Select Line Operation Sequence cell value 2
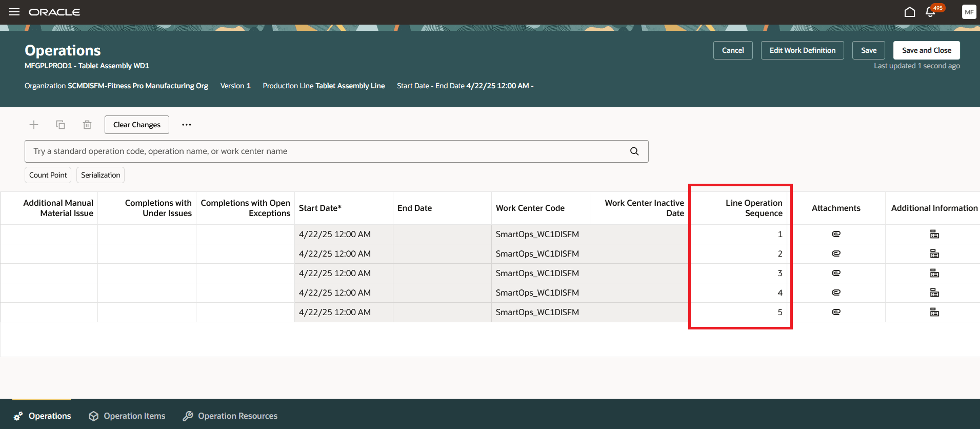The image size is (980, 429). point(737,254)
